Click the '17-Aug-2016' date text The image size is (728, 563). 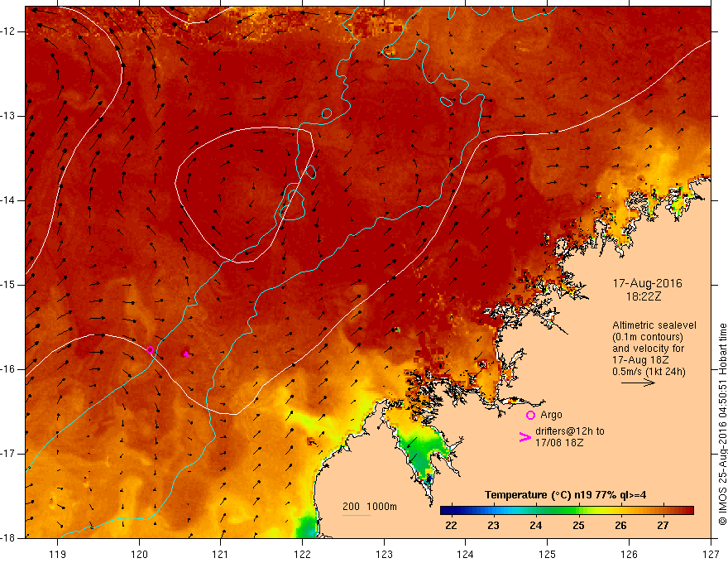(x=647, y=283)
